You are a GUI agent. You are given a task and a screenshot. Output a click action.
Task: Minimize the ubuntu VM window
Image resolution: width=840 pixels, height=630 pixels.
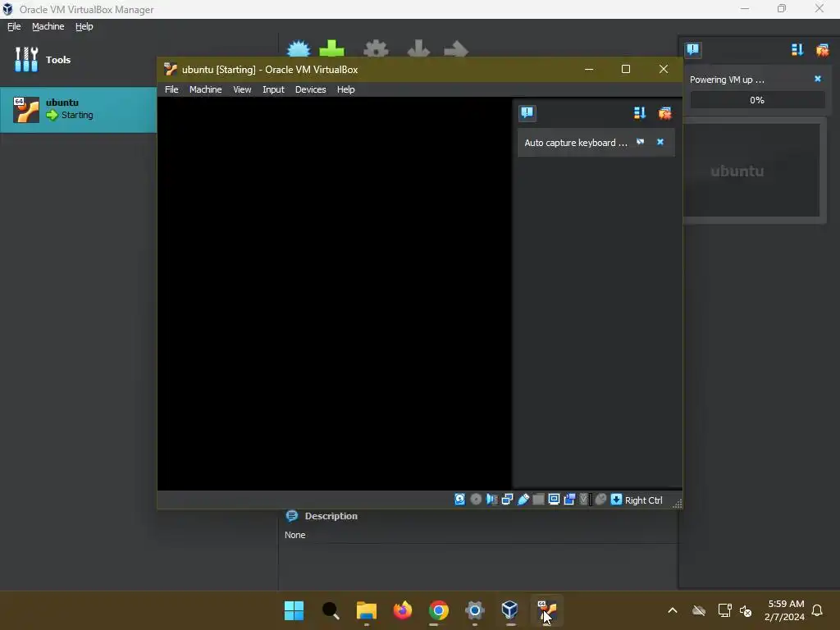589,69
